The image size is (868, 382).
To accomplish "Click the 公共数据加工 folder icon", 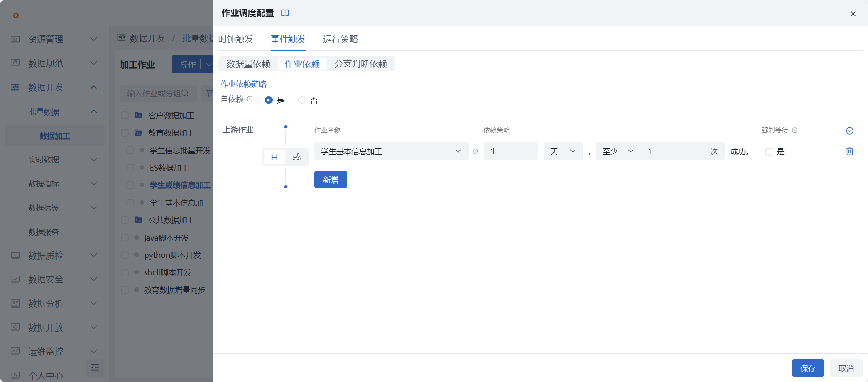I will pos(139,220).
